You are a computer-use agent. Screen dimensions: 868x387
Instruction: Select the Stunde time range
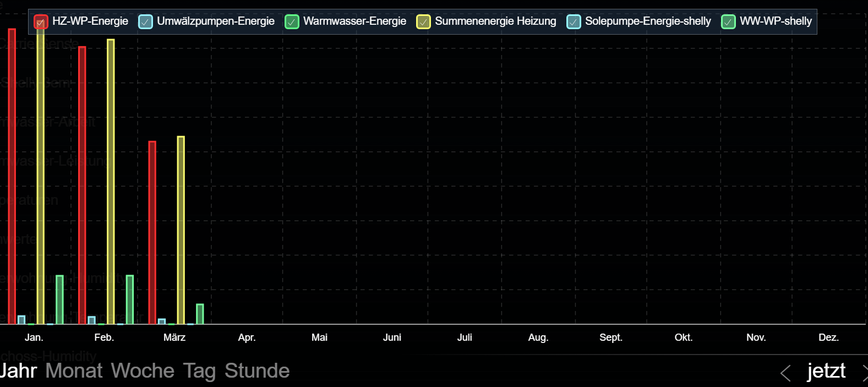click(257, 370)
